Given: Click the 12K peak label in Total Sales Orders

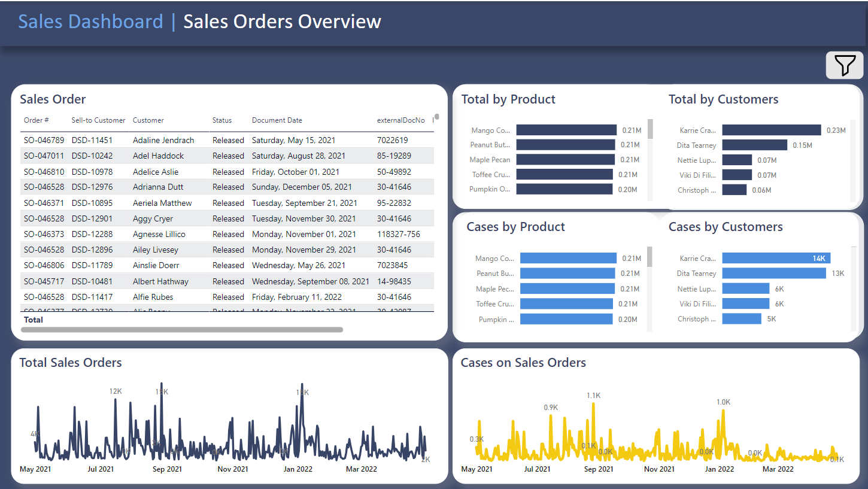Looking at the screenshot, I should click(116, 391).
